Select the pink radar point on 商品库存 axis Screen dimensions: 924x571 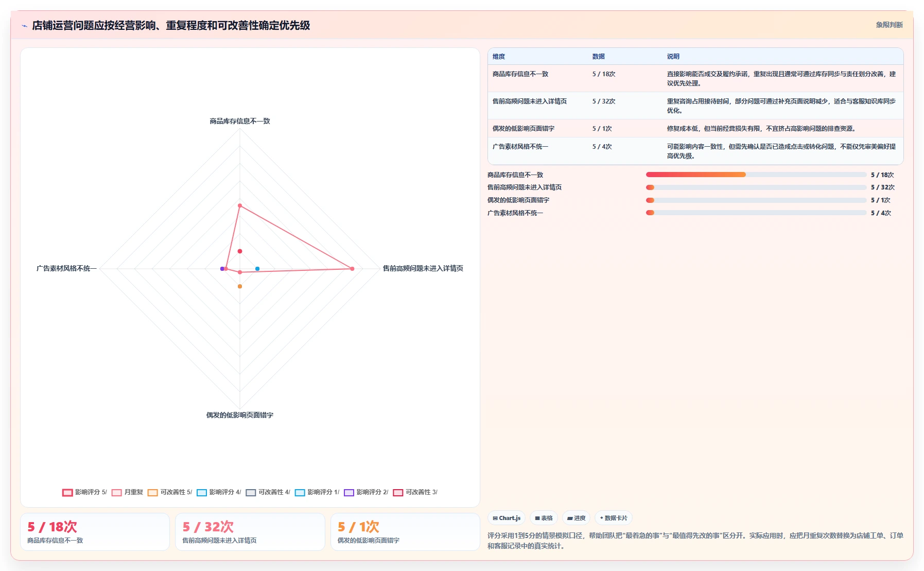[240, 205]
